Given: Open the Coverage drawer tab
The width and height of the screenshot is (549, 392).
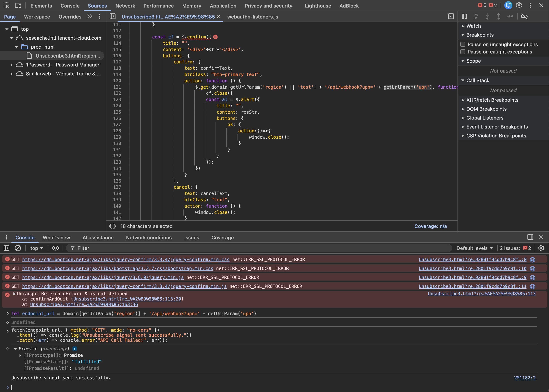Looking at the screenshot, I should point(222,237).
